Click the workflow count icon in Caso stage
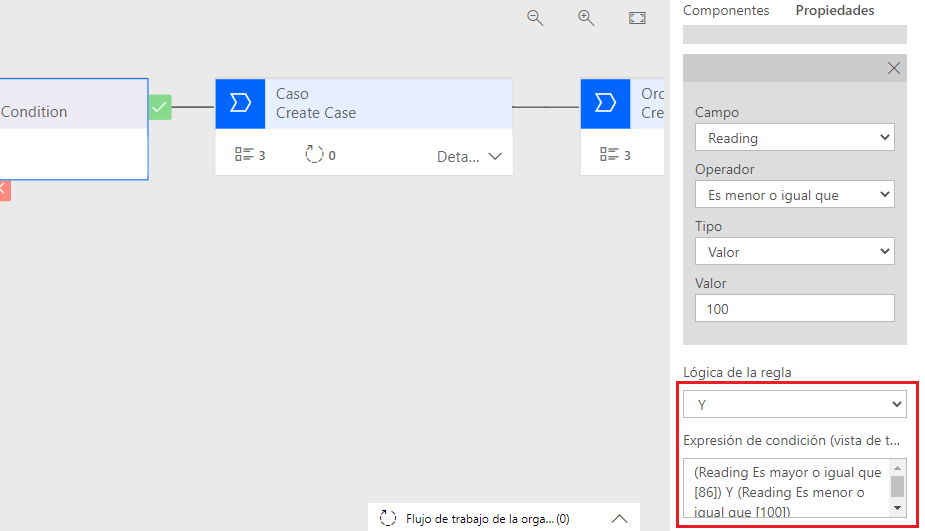The image size is (925, 531). [314, 155]
